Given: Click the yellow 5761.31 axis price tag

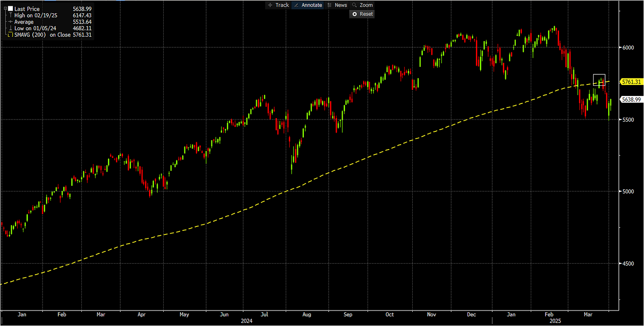Looking at the screenshot, I should click(631, 82).
